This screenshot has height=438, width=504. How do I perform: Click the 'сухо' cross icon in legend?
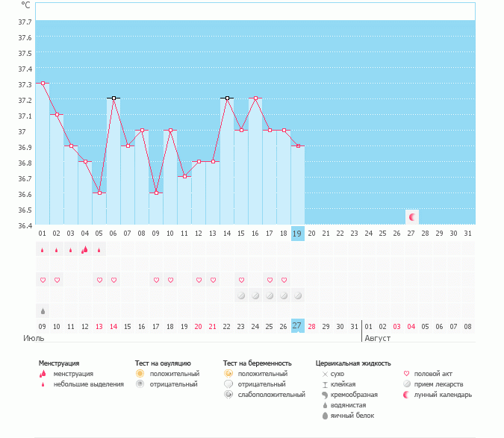[x=325, y=373]
